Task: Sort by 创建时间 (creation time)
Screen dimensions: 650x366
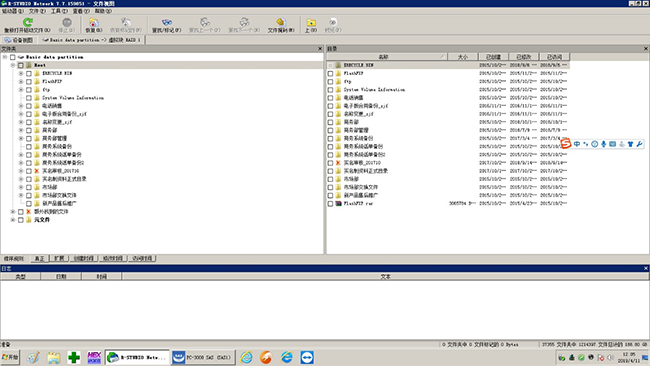Action: pos(84,258)
